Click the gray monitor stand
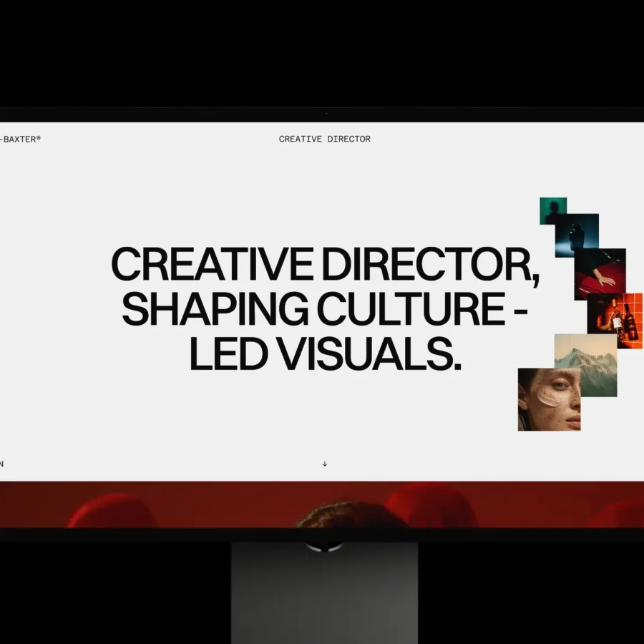 coord(324,593)
